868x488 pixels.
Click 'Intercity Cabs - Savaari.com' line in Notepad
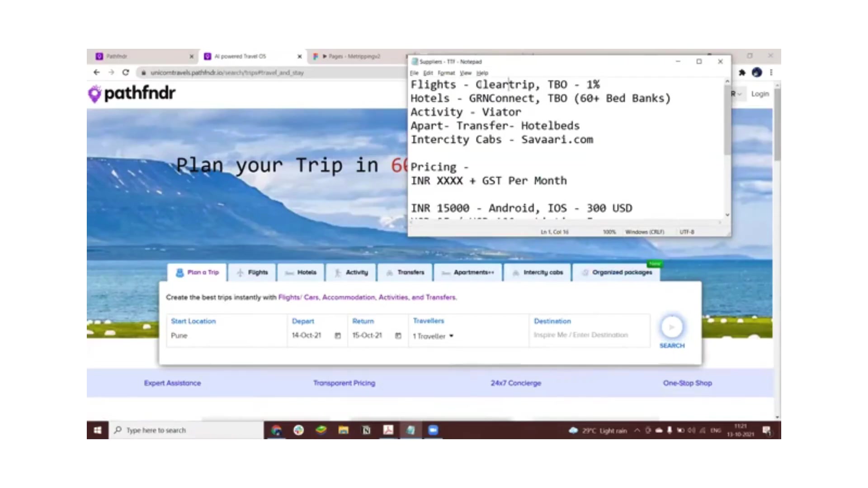click(x=502, y=140)
